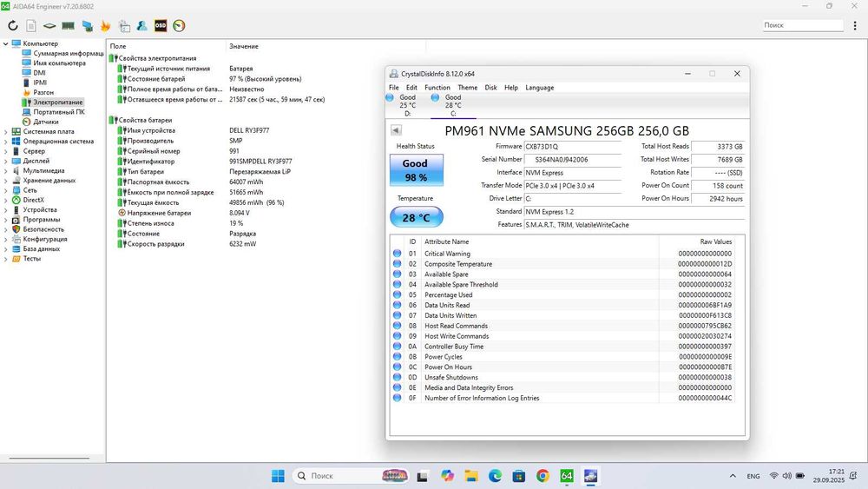Open Google Chrome from the taskbar

[542, 476]
